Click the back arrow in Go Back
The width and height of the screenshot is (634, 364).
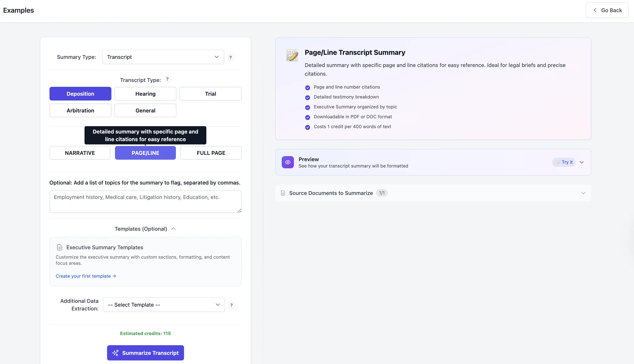[595, 10]
